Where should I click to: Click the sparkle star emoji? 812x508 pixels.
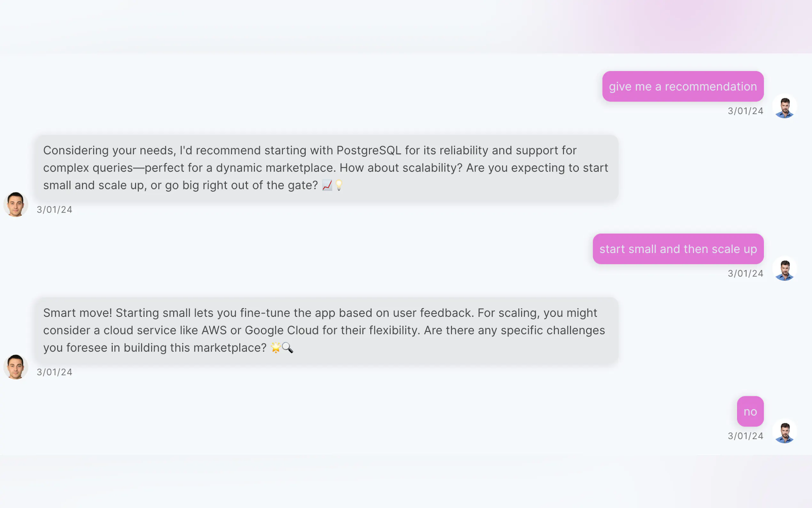point(275,348)
